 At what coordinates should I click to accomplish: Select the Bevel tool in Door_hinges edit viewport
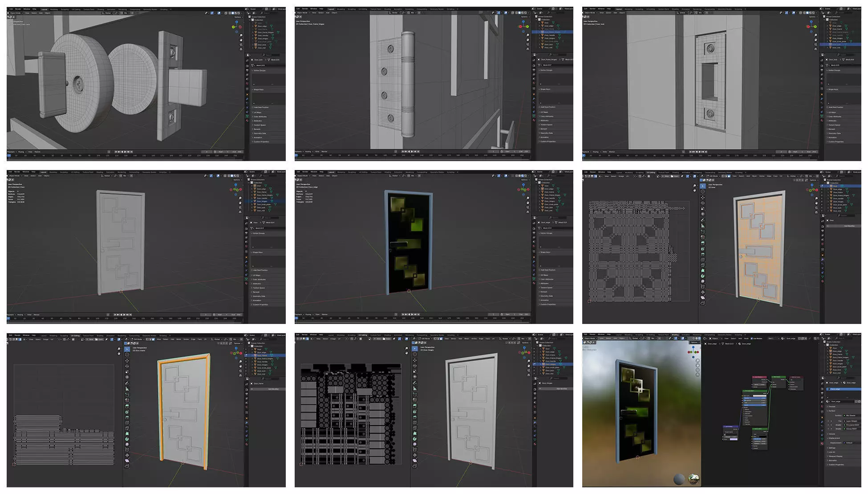415,417
